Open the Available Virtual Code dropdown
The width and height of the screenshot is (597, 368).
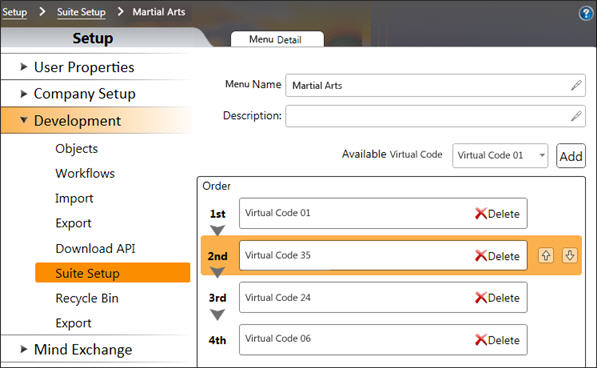coord(500,155)
